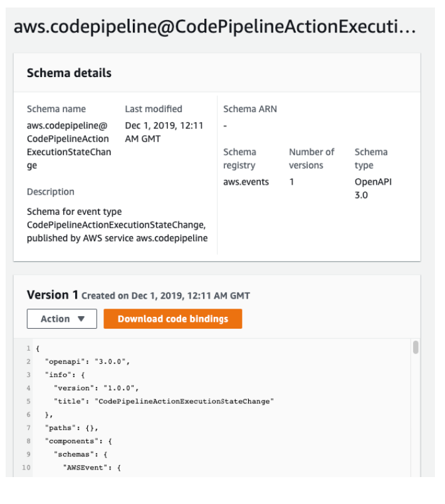Click code line with "info": {
Screen dimensions: 445x504
click(65, 375)
